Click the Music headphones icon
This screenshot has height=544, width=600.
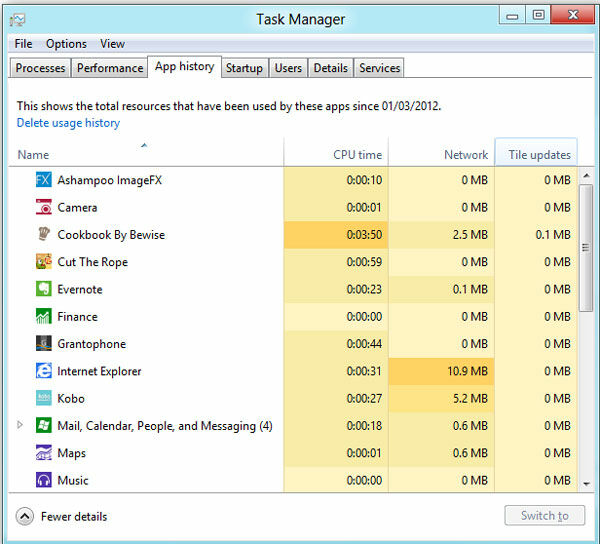[x=43, y=480]
